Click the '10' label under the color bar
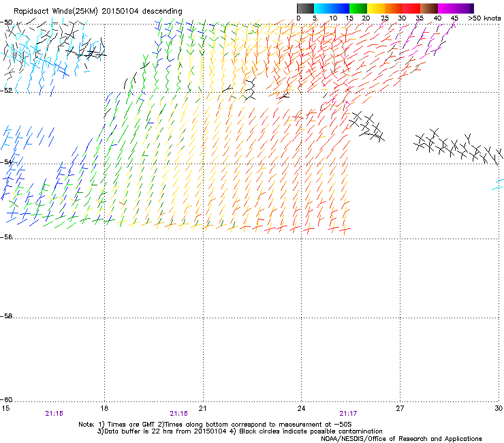 333,18
